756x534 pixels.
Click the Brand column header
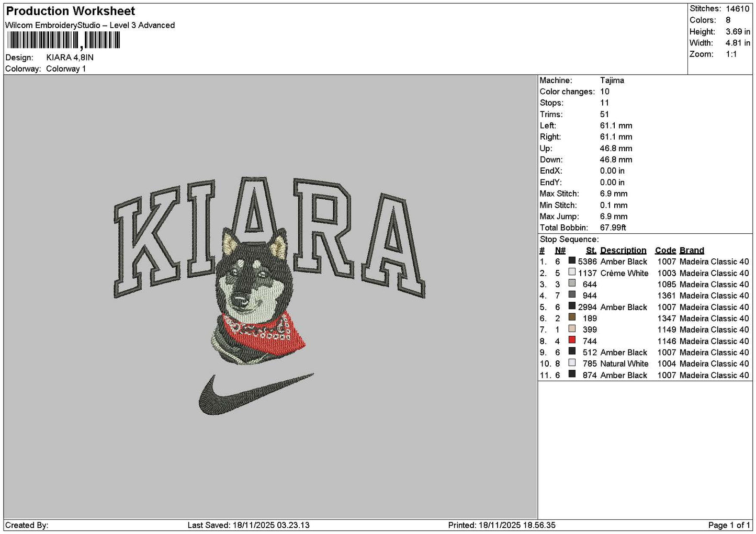[x=692, y=251]
